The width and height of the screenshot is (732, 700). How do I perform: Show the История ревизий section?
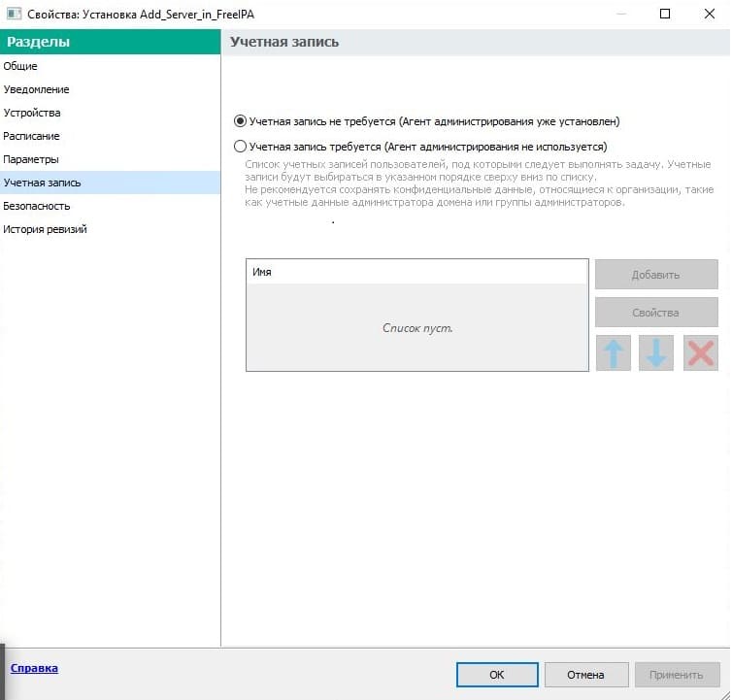click(45, 229)
